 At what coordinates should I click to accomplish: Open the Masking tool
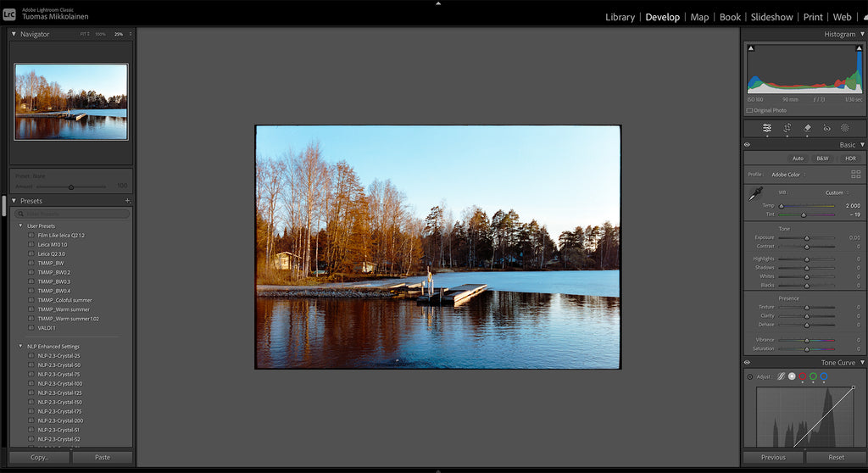pos(845,128)
